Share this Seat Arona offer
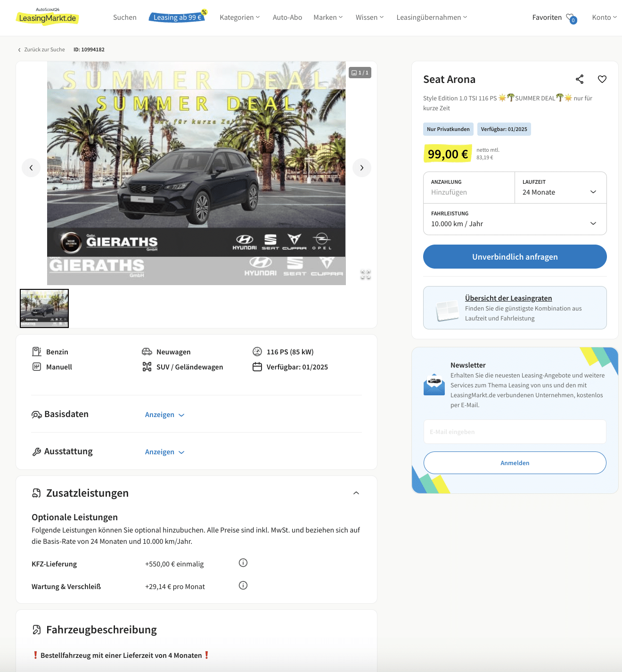The width and height of the screenshot is (622, 672). [580, 79]
